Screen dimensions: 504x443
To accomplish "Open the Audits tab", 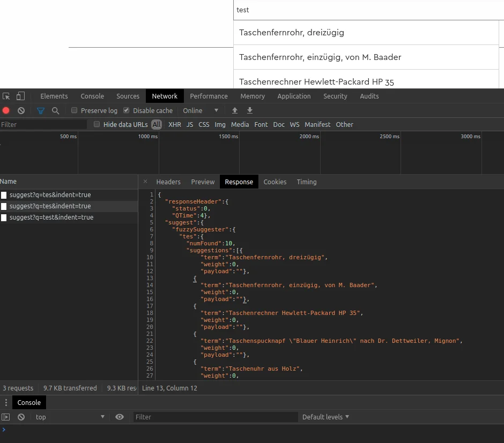I will coord(369,96).
